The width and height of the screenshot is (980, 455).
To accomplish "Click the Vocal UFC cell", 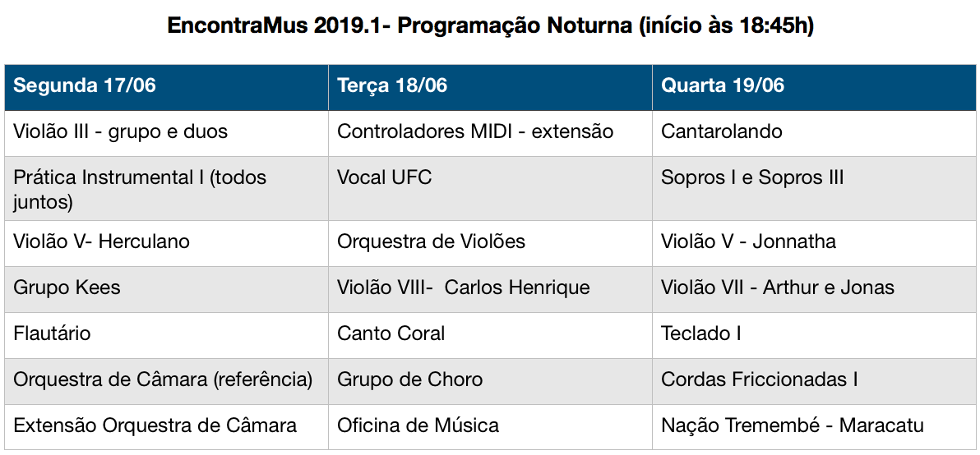I will click(490, 188).
